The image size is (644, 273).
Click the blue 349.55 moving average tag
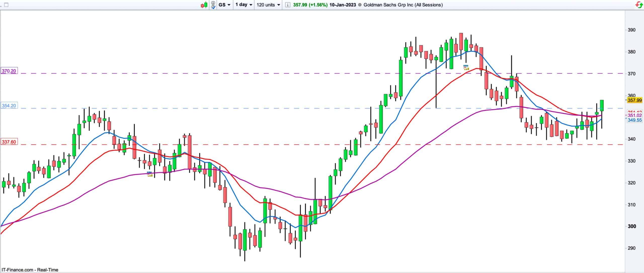[x=634, y=120]
